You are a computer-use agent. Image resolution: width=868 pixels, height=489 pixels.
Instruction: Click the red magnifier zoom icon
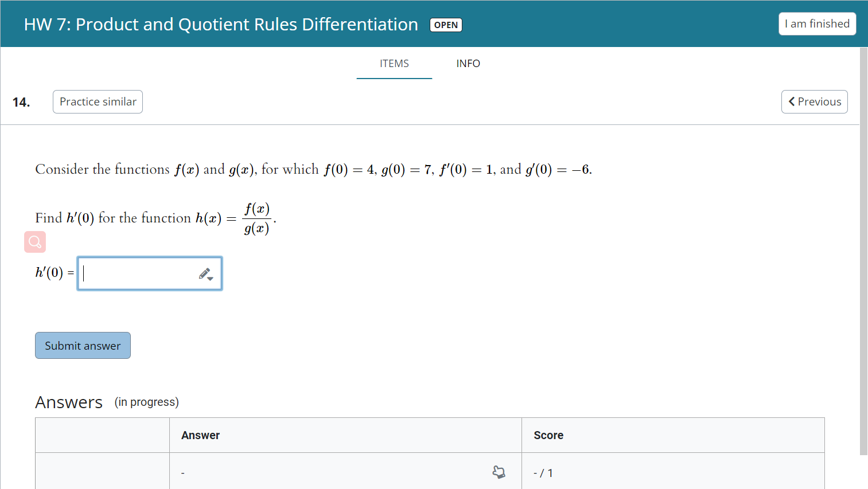click(34, 241)
